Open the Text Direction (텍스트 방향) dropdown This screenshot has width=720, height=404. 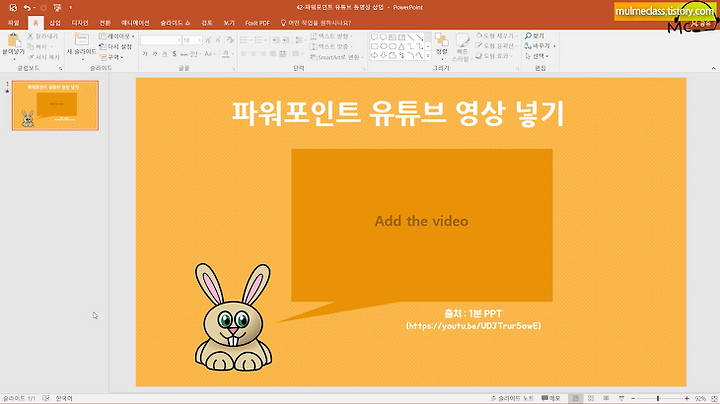pyautogui.click(x=332, y=36)
